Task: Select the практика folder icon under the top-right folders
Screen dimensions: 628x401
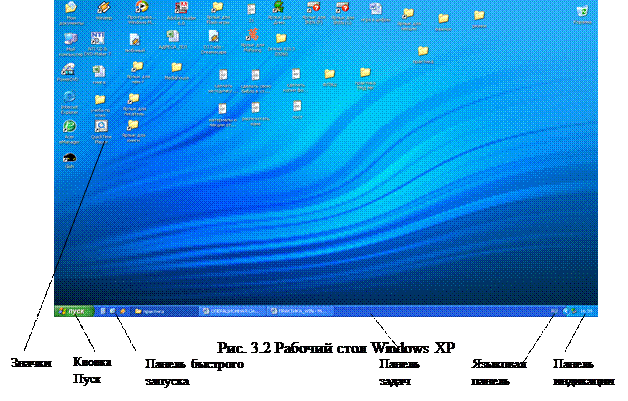Action: [x=423, y=55]
